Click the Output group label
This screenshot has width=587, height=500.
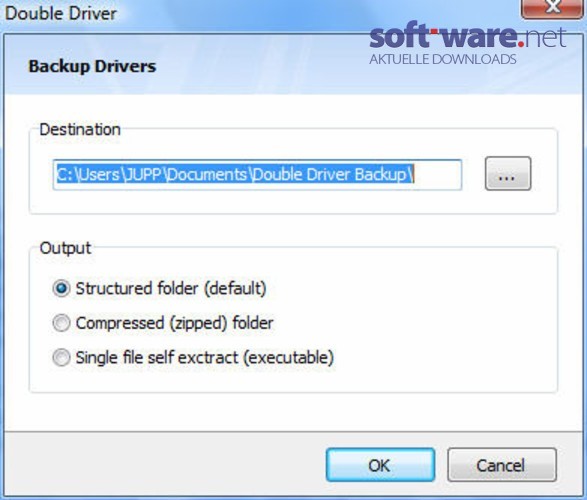[x=65, y=248]
